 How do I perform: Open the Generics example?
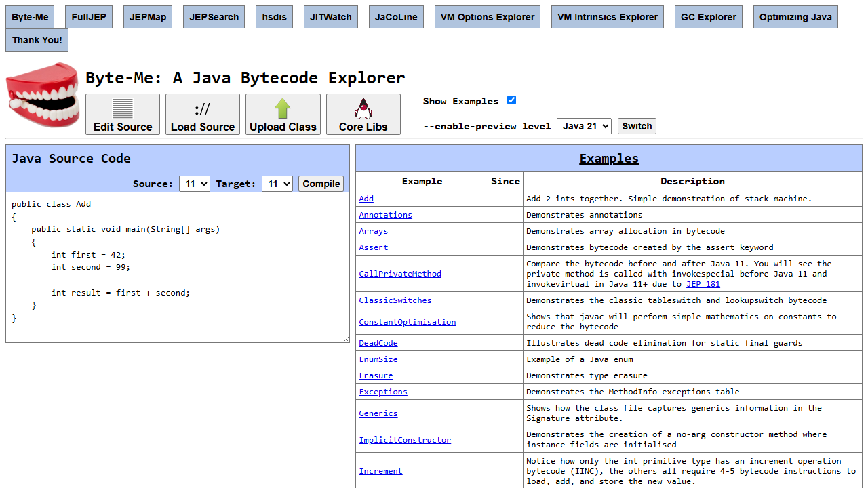click(x=378, y=413)
